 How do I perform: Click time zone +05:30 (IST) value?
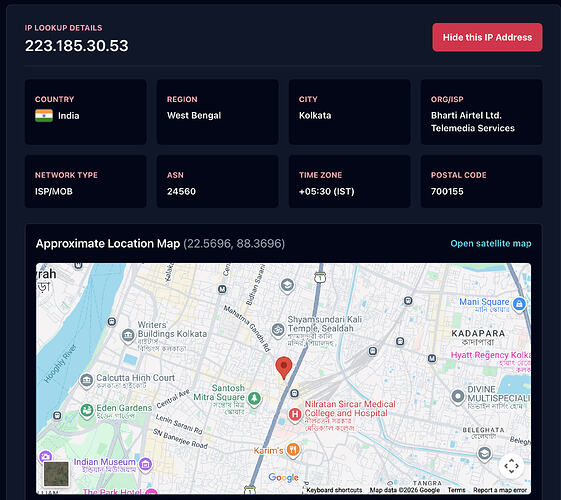[327, 191]
